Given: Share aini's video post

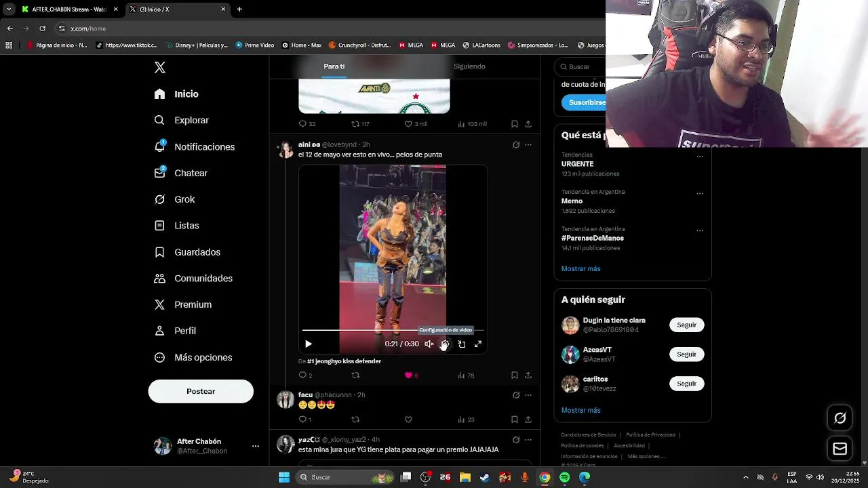Looking at the screenshot, I should click(528, 375).
